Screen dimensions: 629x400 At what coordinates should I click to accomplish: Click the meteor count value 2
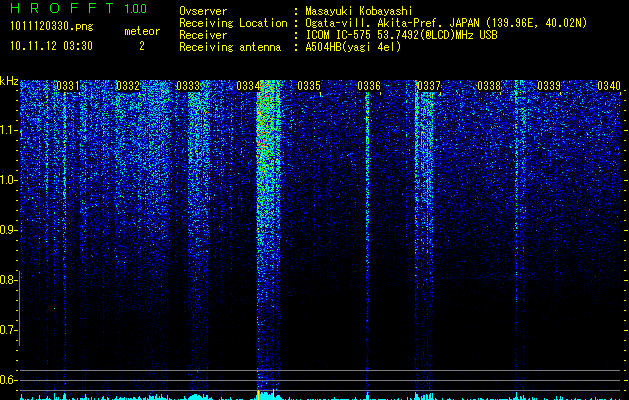coord(142,46)
